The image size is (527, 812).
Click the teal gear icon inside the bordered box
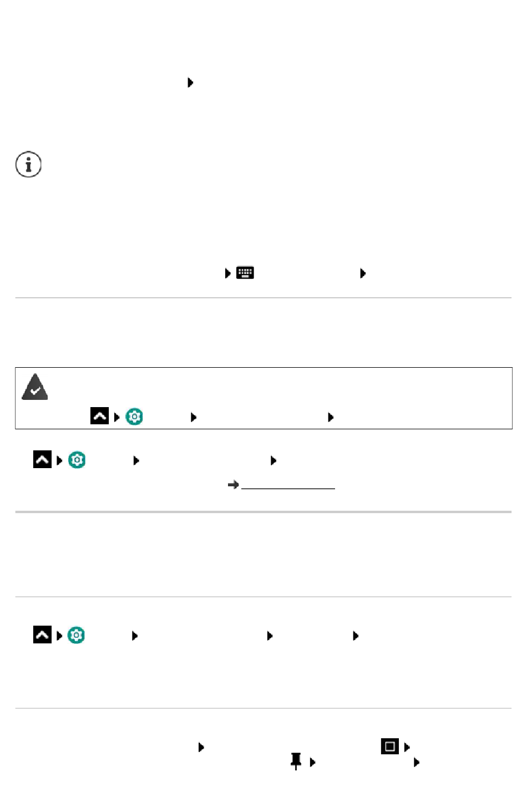click(x=134, y=417)
